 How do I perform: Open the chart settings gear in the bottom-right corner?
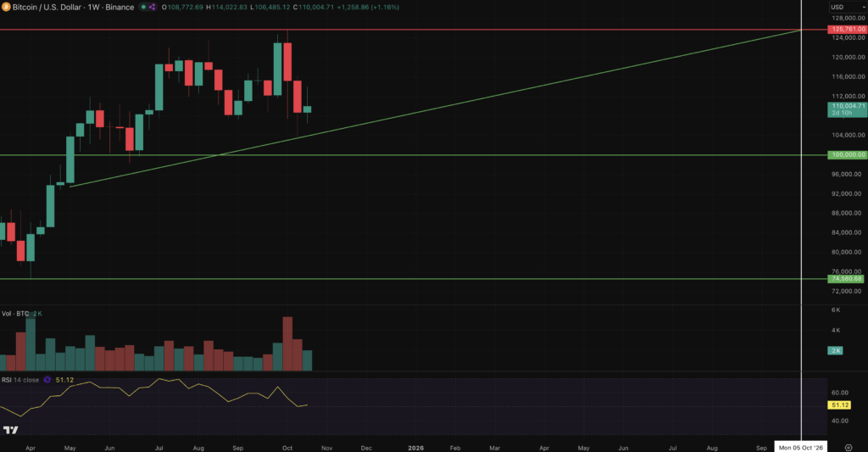tap(849, 446)
